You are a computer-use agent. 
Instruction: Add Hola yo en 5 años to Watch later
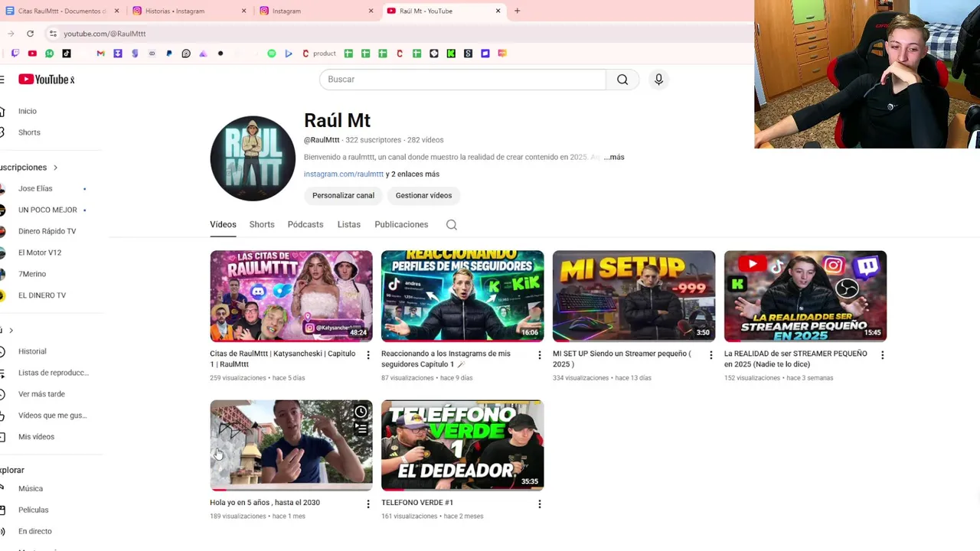pos(361,412)
